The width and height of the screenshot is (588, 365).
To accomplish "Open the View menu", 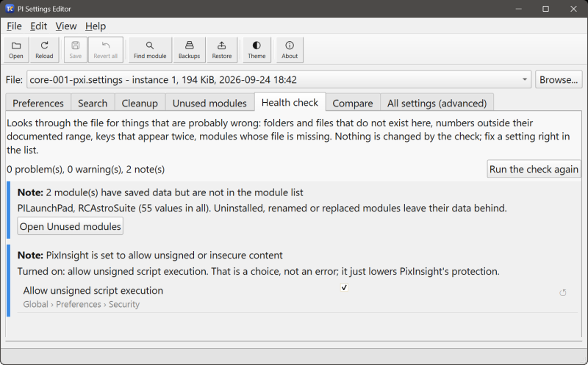I will click(66, 26).
